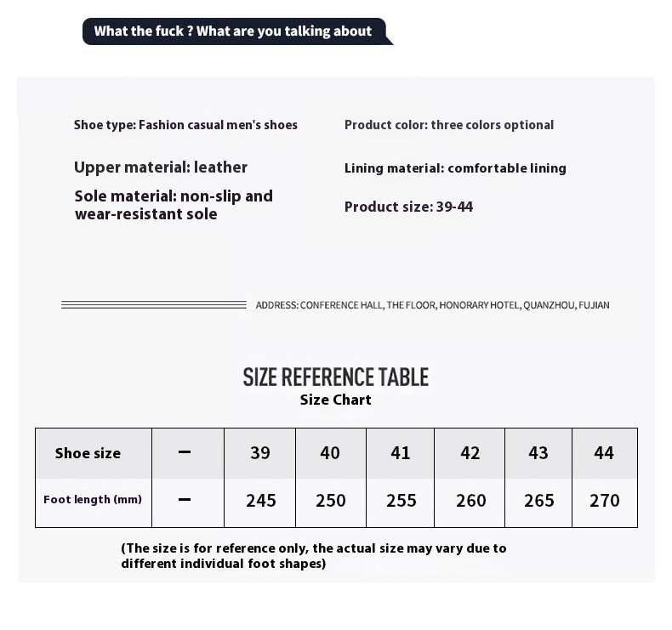Click the striped horizontal divider lines
Screen dimensions: 672x630
[x=154, y=305]
